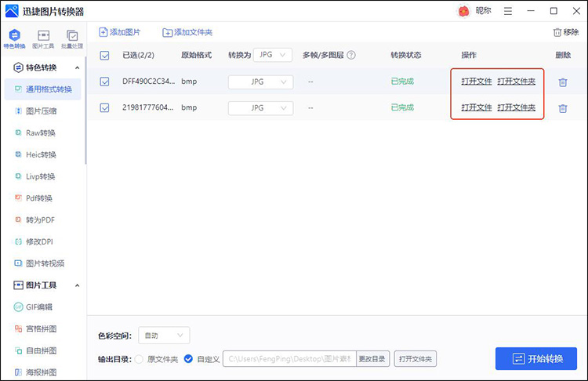Select the 自定义 radio button

click(x=188, y=359)
